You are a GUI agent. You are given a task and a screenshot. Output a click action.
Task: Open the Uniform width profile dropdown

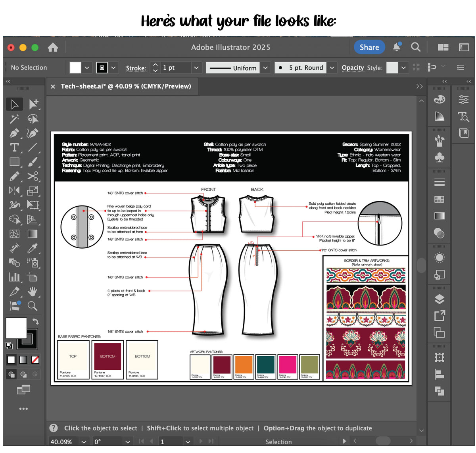pos(265,68)
